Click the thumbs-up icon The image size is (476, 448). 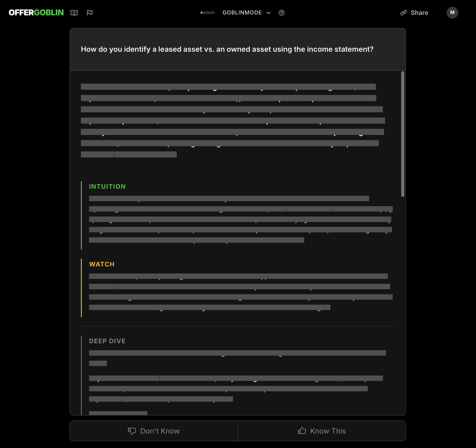[302, 431]
